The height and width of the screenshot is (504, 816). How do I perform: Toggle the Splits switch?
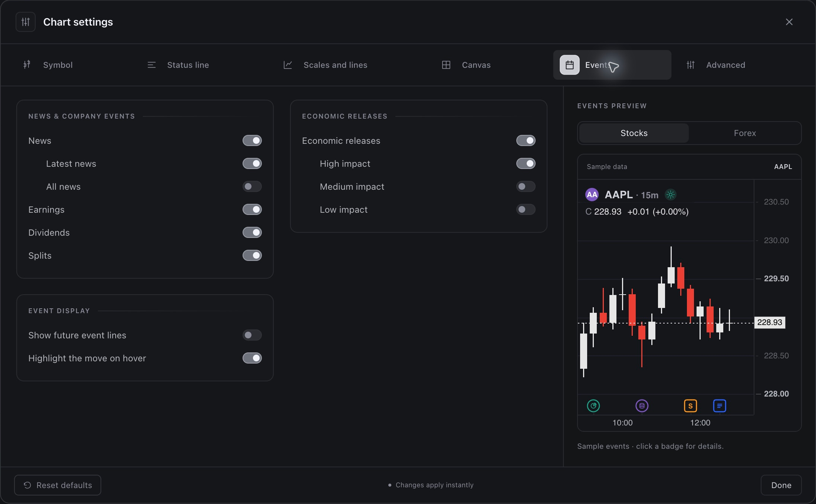252,255
